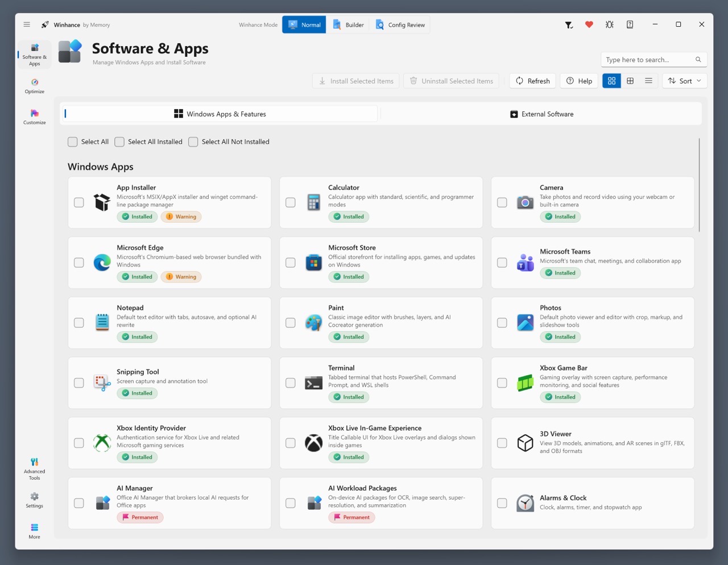Click the 3D Viewer cube icon

(x=525, y=443)
